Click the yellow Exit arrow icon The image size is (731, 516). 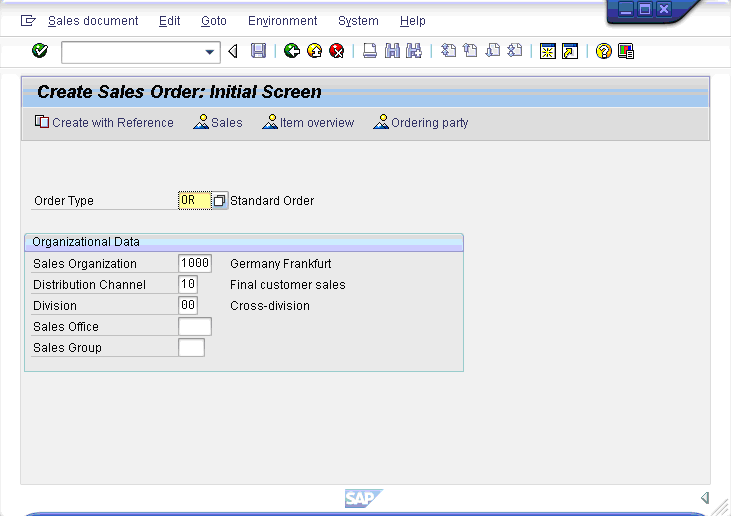click(x=314, y=51)
